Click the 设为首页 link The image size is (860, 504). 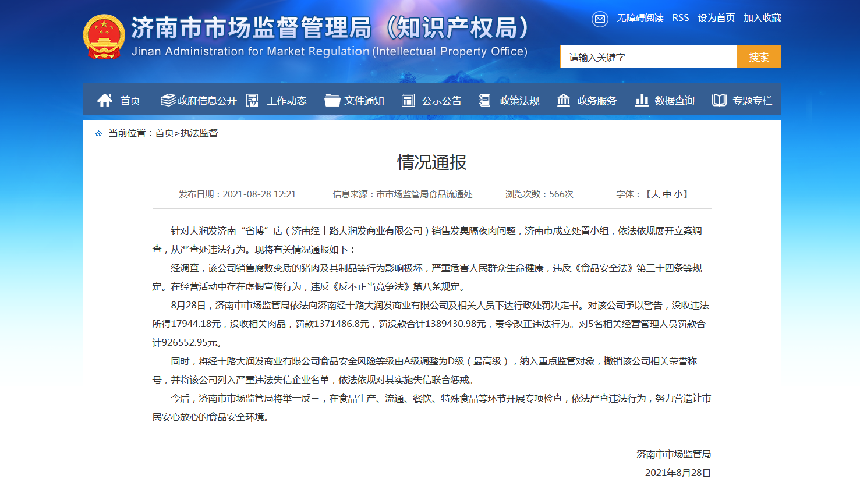coord(716,18)
